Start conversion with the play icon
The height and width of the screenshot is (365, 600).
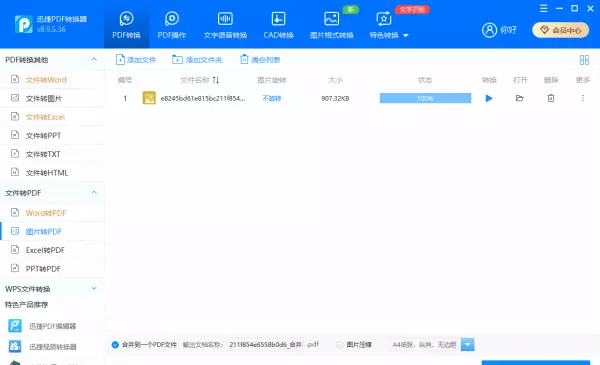tap(489, 98)
